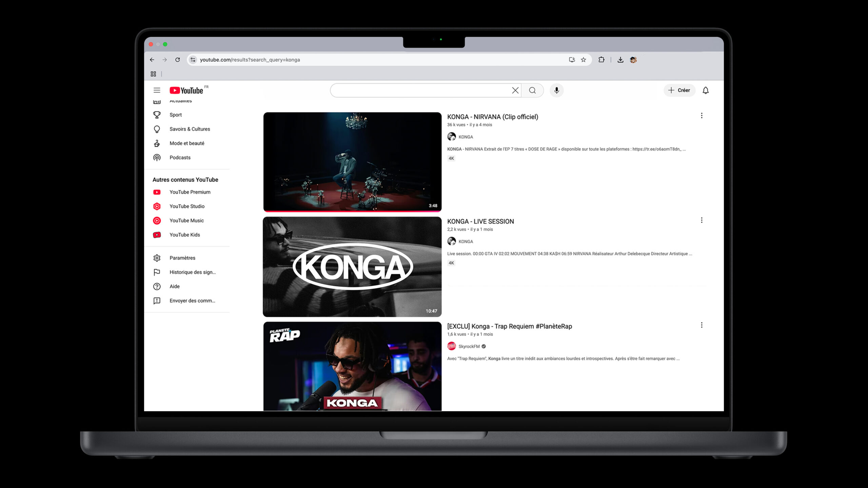Viewport: 868px width, 488px height.
Task: Open the title KONGA - LIVE SESSION
Action: tap(480, 222)
